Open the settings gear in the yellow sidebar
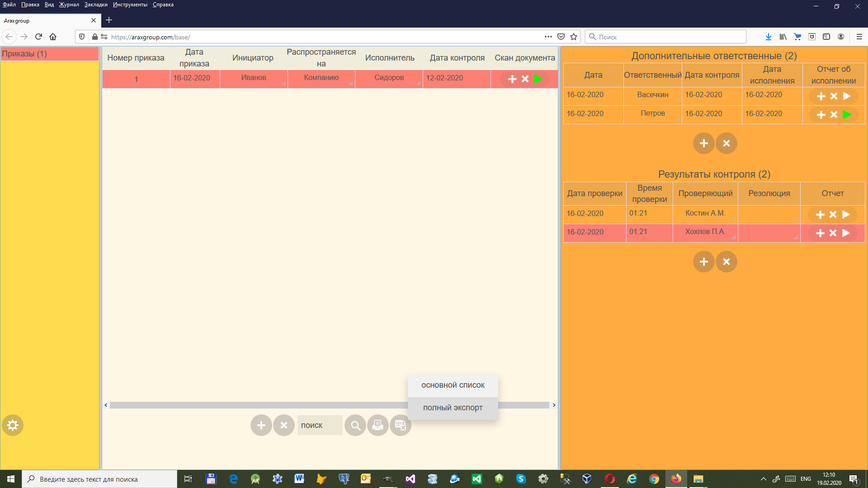Screen dimensions: 868x488 13,425
